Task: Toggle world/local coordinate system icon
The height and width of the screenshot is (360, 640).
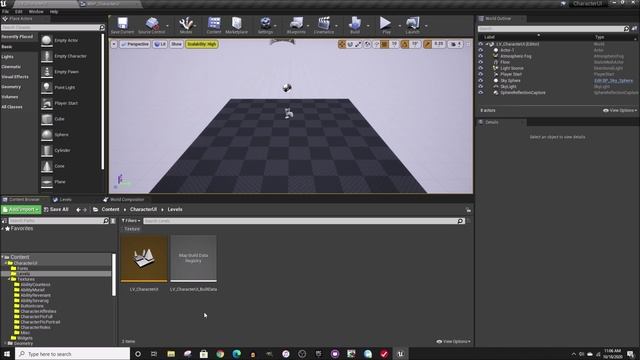Action: click(367, 44)
